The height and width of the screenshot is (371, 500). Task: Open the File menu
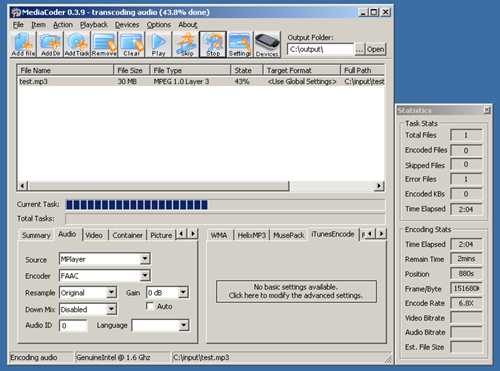pos(18,25)
